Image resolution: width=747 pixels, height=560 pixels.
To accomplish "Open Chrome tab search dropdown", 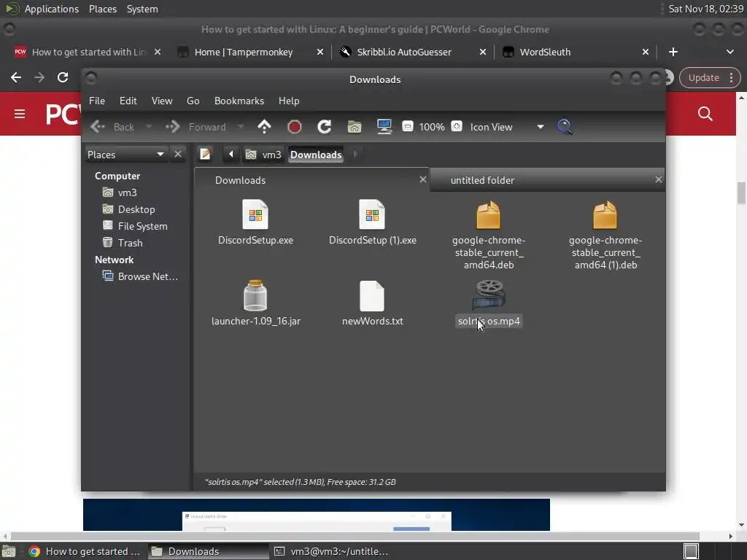I will (729, 52).
